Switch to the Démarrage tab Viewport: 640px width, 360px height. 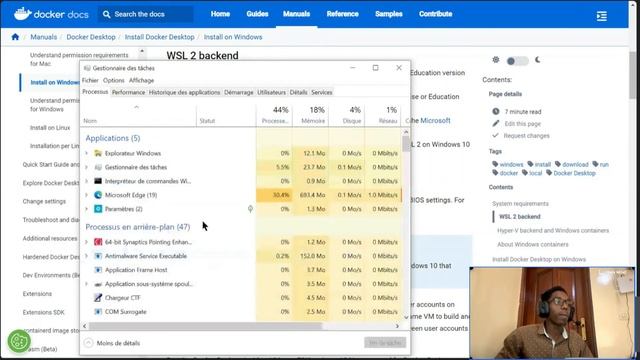(x=239, y=92)
